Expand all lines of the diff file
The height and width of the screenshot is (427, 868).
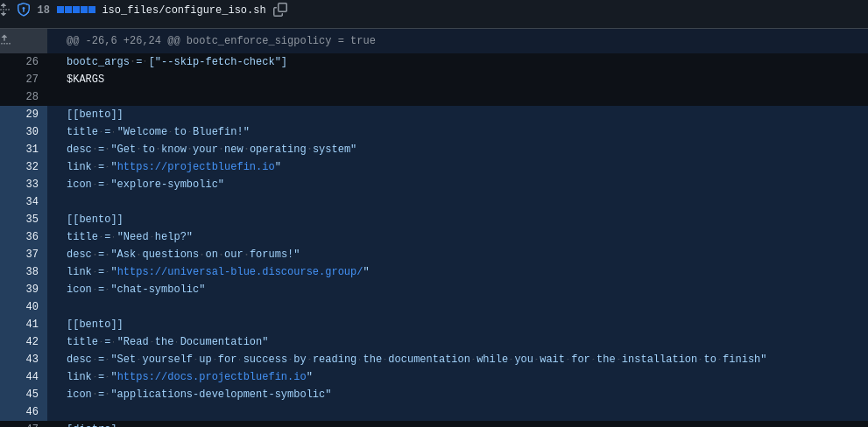click(4, 10)
